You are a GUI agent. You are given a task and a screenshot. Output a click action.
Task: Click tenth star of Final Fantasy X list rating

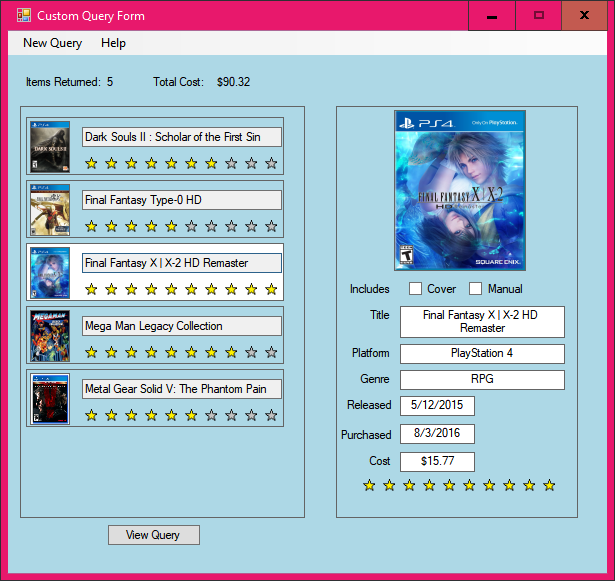click(x=271, y=290)
